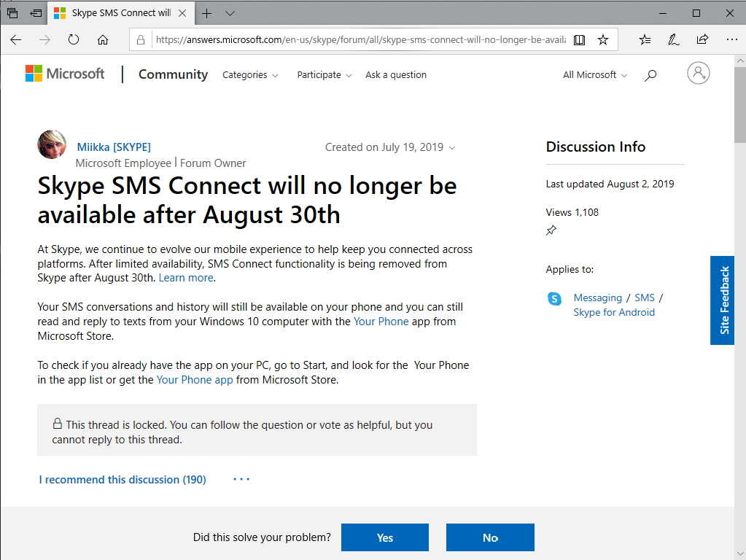This screenshot has height=560, width=746.
Task: Click the Home icon in the browser toolbar
Action: click(102, 40)
